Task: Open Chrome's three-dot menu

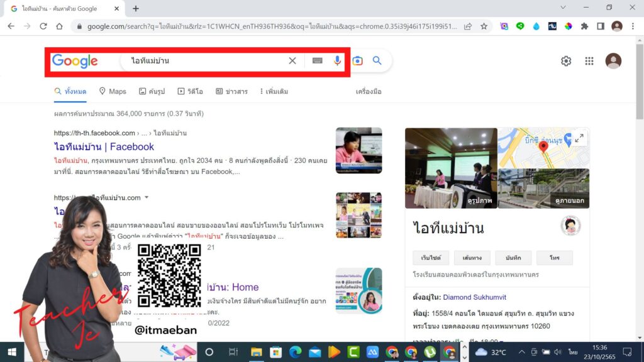Action: (633, 25)
